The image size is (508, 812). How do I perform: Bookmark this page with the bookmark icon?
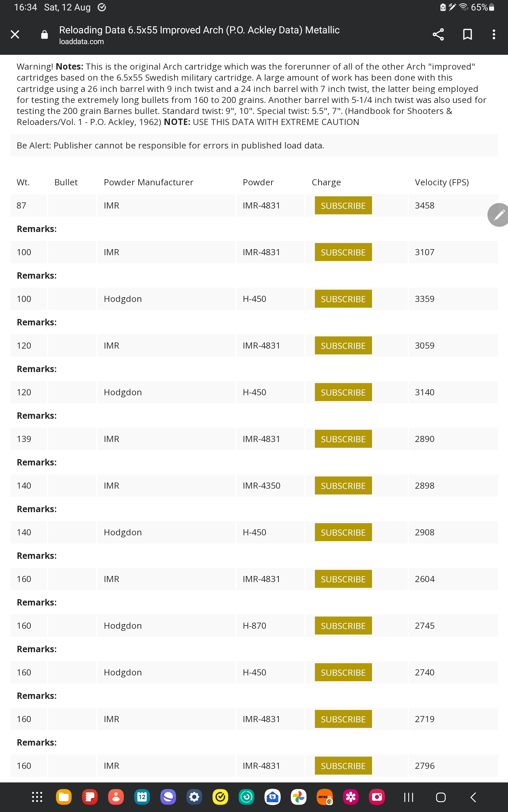coord(467,34)
